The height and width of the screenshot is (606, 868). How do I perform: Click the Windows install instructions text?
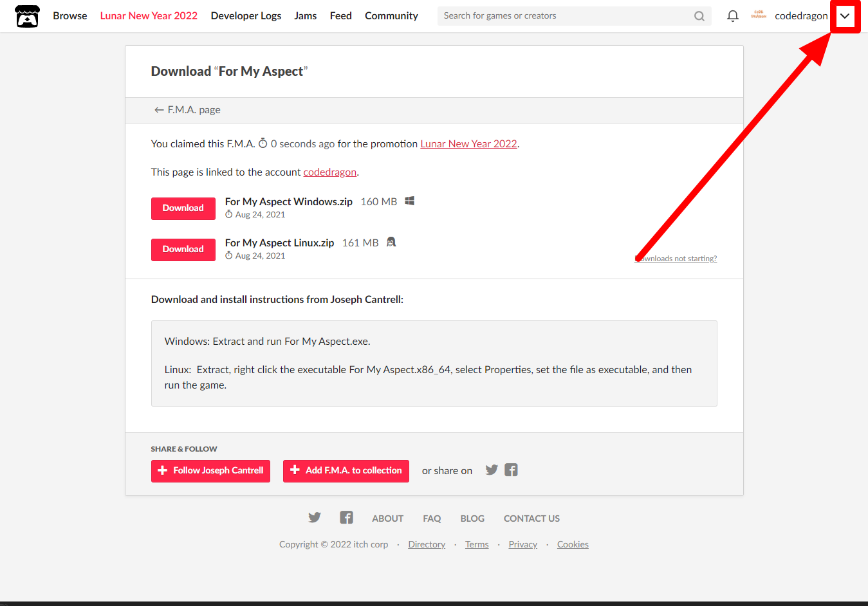tap(267, 342)
